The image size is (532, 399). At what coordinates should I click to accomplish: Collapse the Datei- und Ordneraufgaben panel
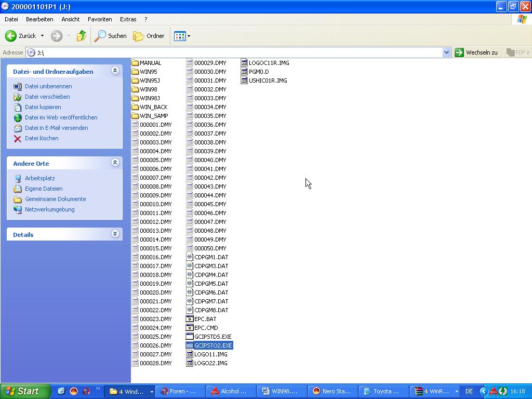[115, 71]
